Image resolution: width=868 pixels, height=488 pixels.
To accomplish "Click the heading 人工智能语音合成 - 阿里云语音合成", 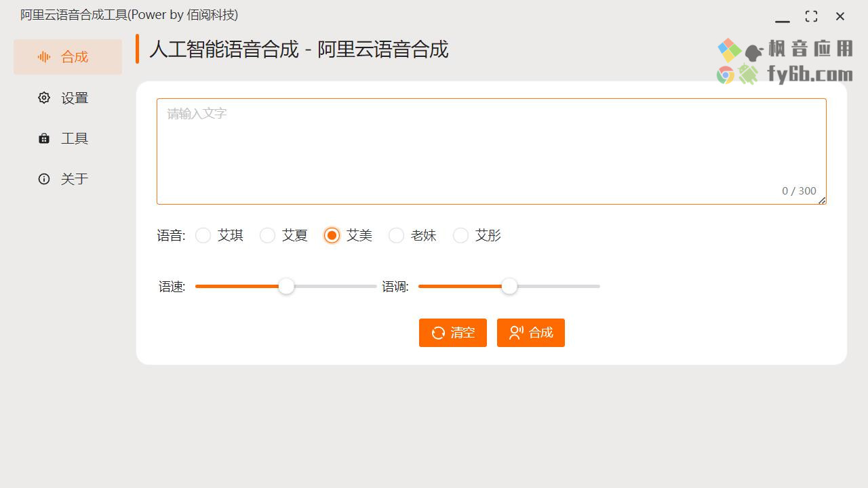I will [x=299, y=49].
